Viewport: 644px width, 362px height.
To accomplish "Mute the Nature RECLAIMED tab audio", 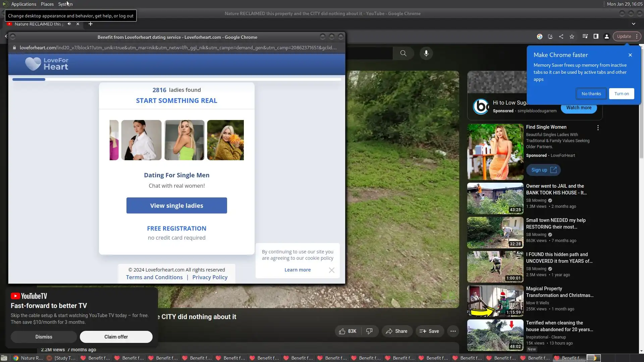I will [69, 24].
